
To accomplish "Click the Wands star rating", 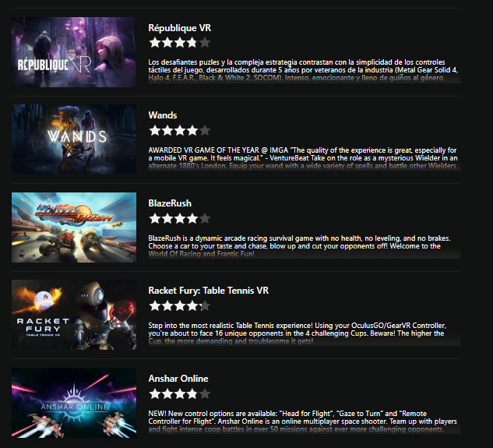I will click(180, 130).
